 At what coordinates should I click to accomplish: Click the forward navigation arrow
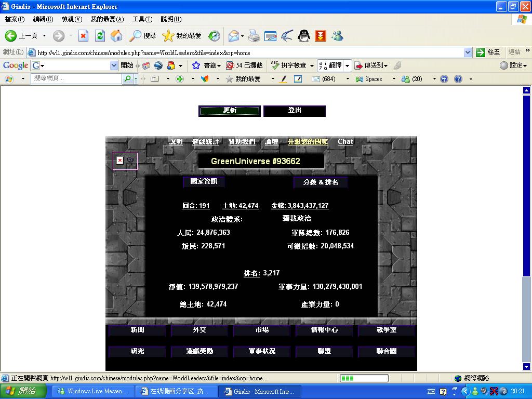(59, 36)
